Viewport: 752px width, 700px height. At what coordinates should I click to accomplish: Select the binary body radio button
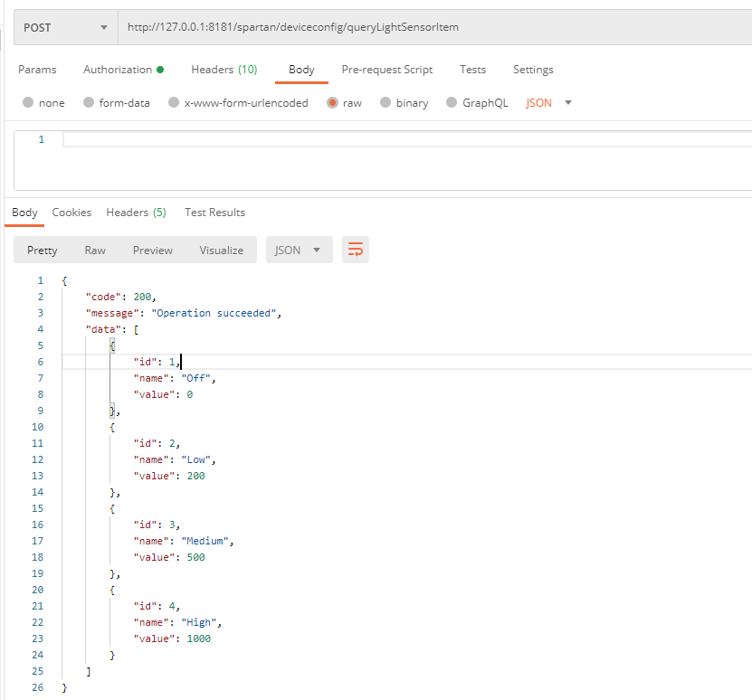[386, 103]
